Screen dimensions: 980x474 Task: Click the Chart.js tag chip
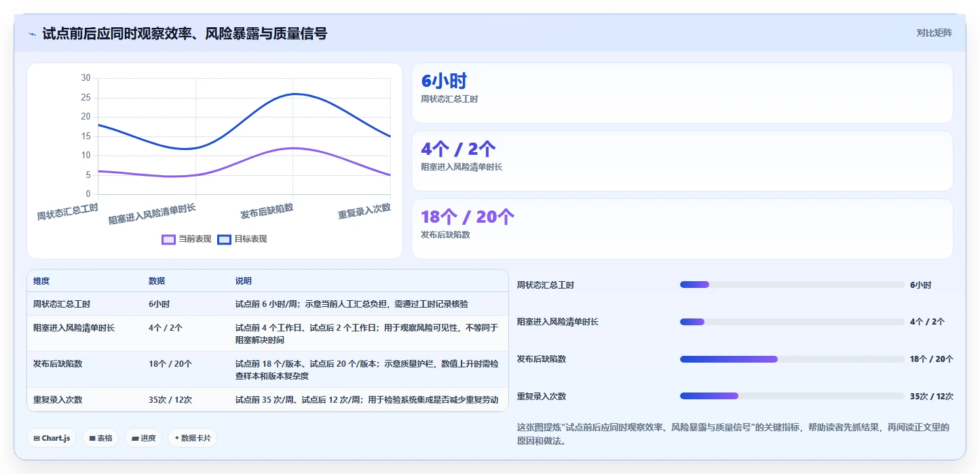tap(52, 438)
